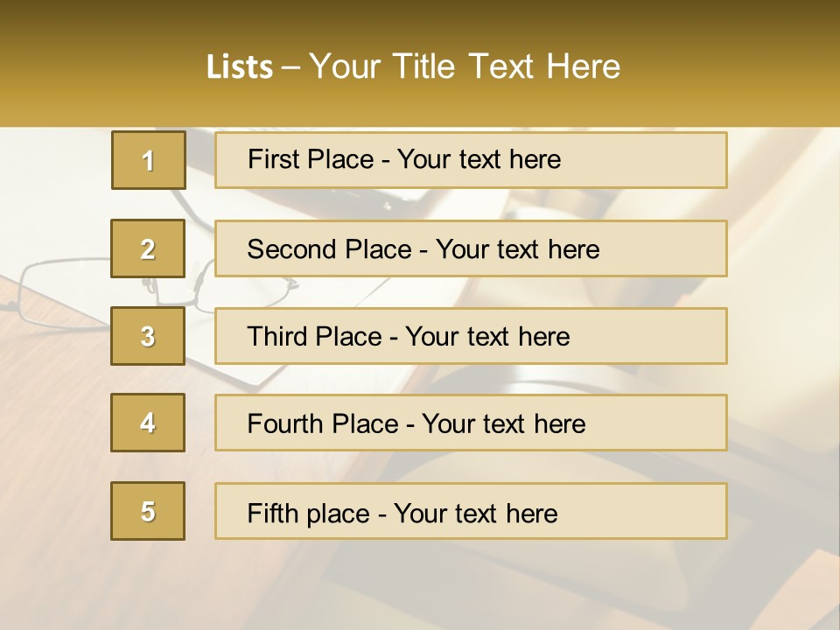Click the words 'Second Place'
Screen dimensions: 840x630
click(x=330, y=249)
